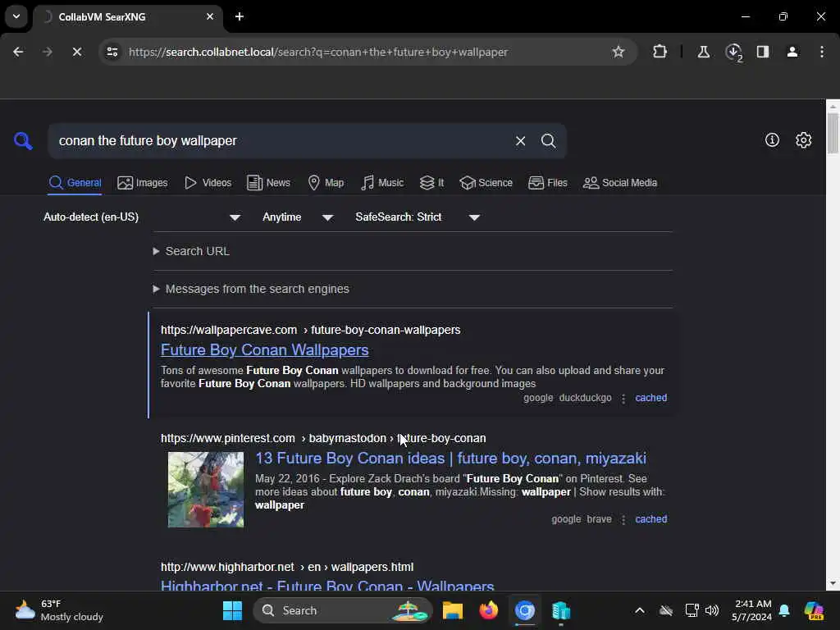Viewport: 840px width, 630px height.
Task: Open the browser profile menu
Action: click(x=792, y=52)
